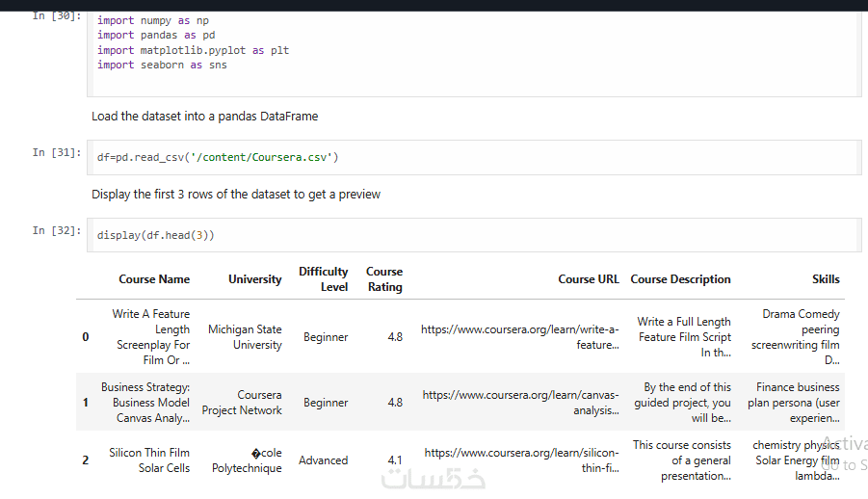
Task: Click the 'Load the dataset' markdown text
Action: [x=204, y=117]
